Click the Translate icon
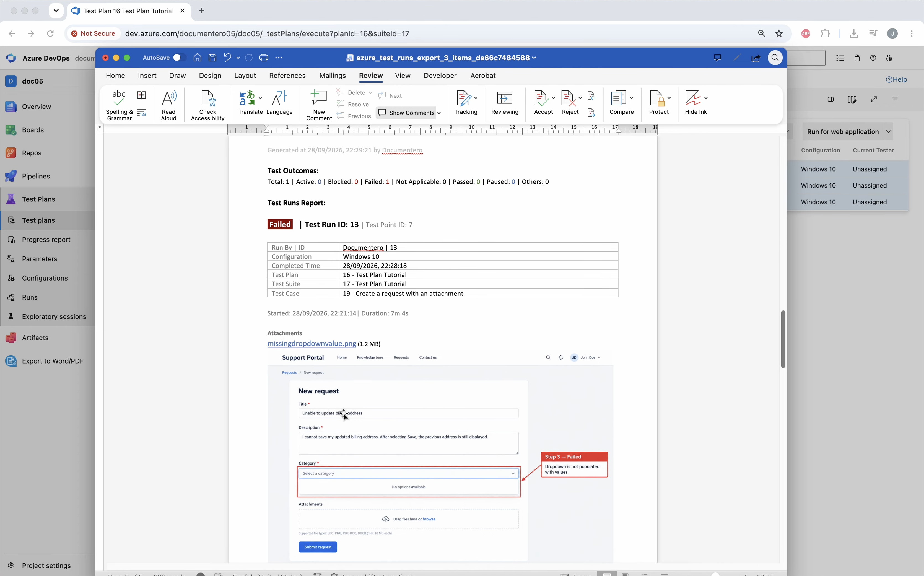 pos(247,98)
